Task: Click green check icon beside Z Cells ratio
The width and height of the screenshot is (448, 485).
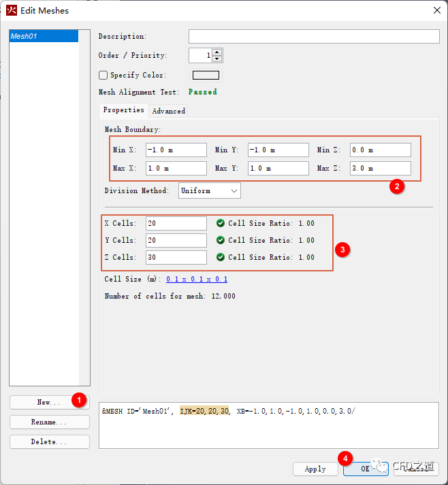Action: [x=221, y=257]
